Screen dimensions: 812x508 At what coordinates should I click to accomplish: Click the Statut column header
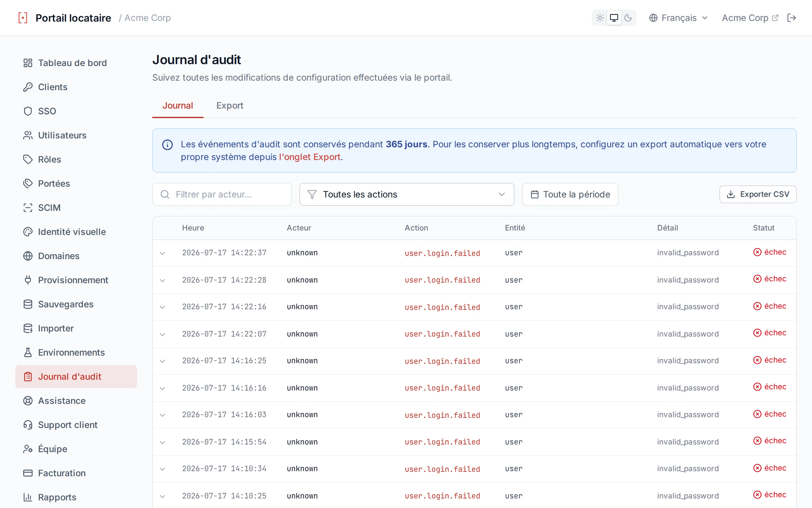pyautogui.click(x=763, y=228)
